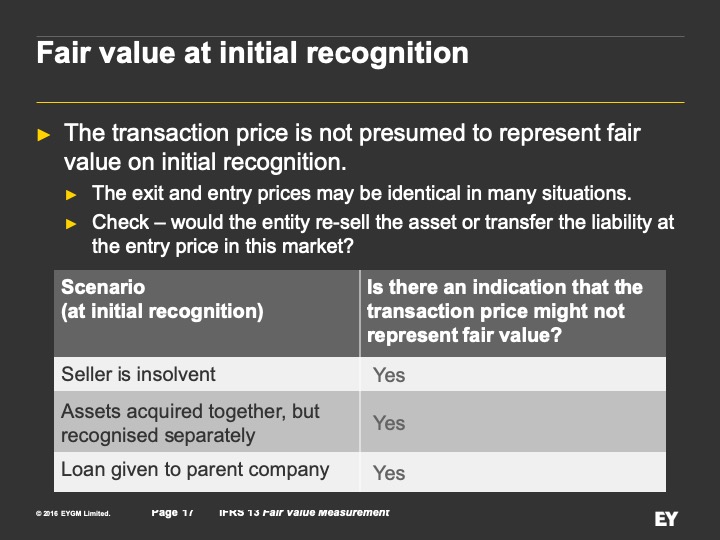The image size is (720, 540).
Task: Click the yellow arrow bullet beside transaction price
Action: click(x=44, y=135)
